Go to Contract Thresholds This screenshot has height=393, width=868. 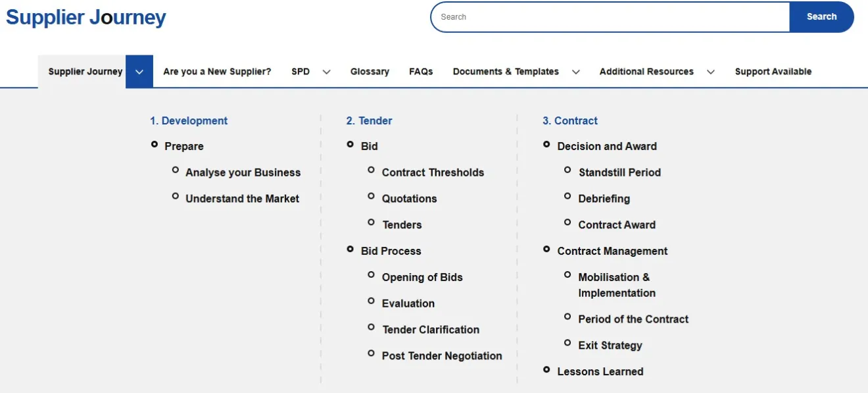(433, 172)
